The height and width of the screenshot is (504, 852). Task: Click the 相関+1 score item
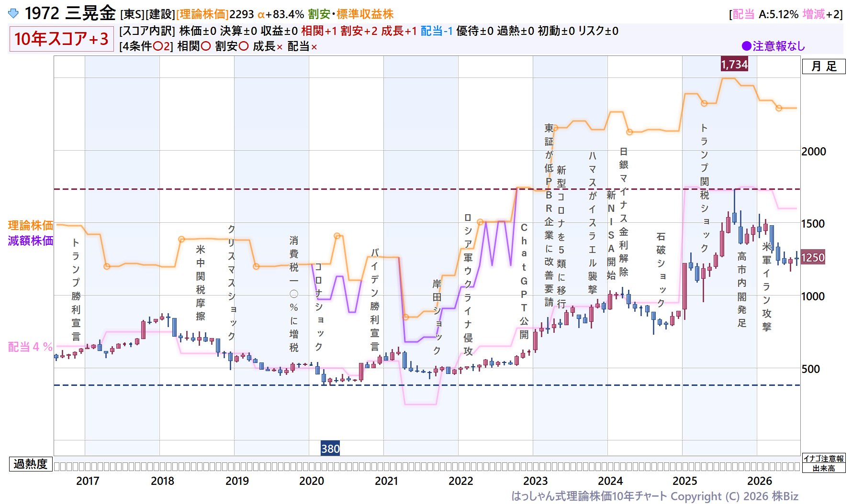pos(319,31)
